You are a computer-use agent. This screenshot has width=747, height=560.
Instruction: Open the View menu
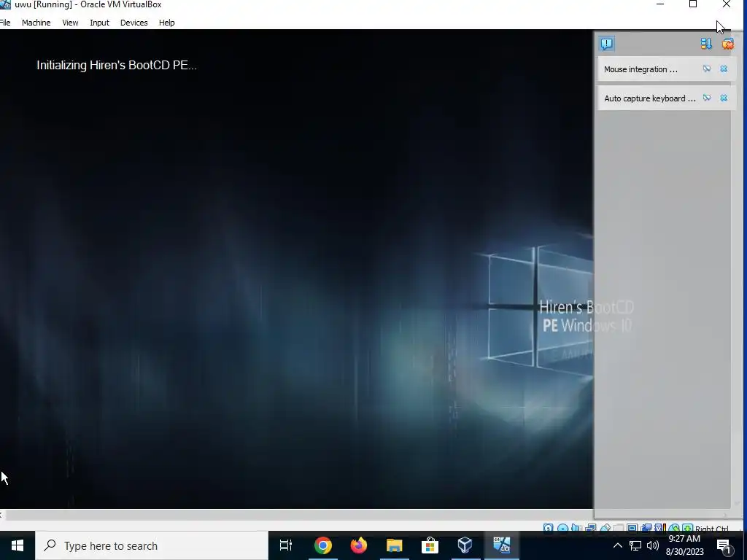pyautogui.click(x=70, y=23)
